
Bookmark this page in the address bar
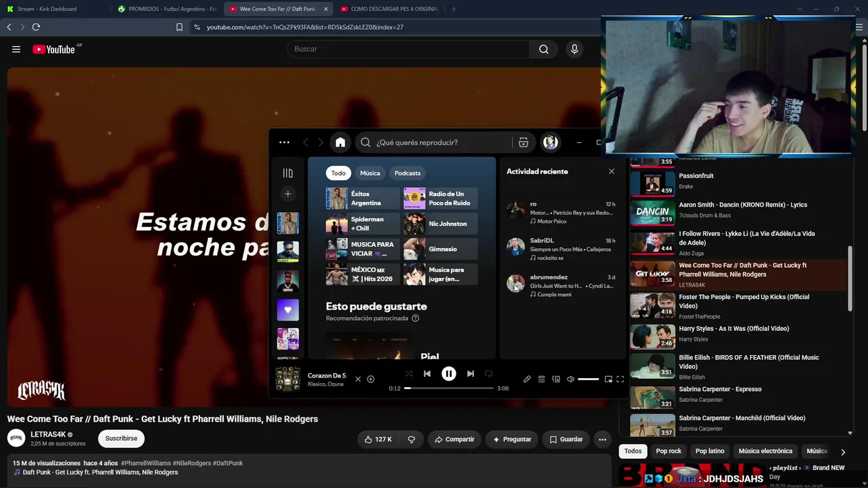point(179,27)
